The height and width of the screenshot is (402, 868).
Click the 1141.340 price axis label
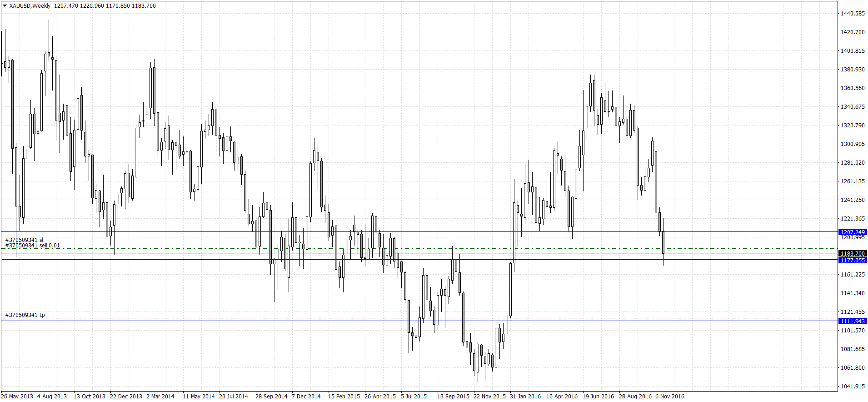pos(853,293)
